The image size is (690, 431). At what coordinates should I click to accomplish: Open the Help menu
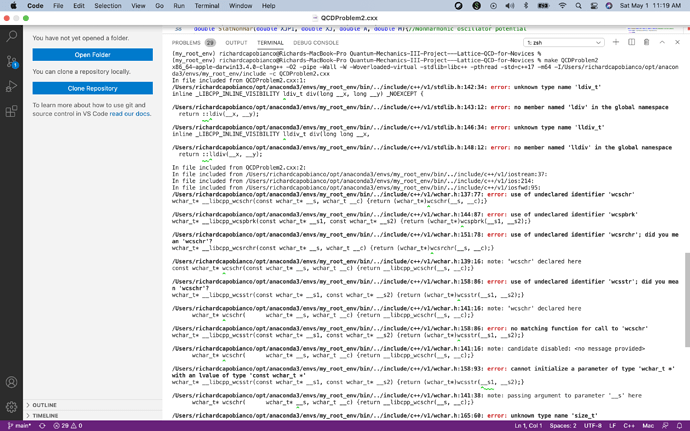click(268, 6)
